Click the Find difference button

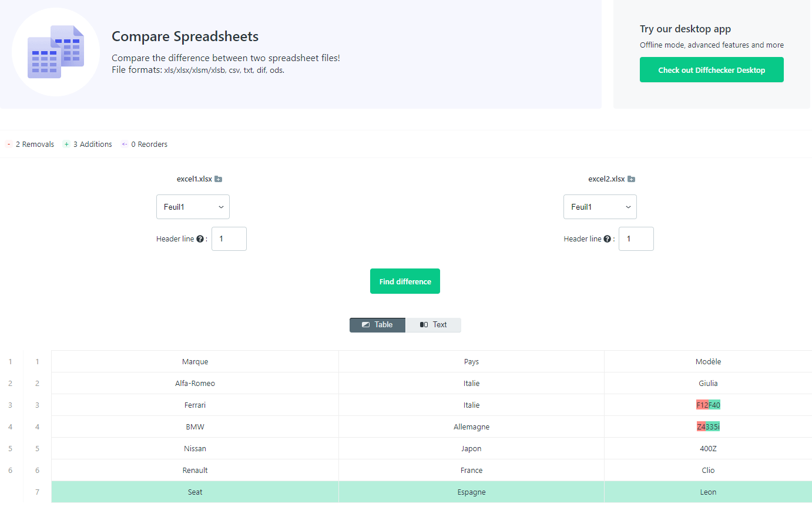tap(405, 281)
